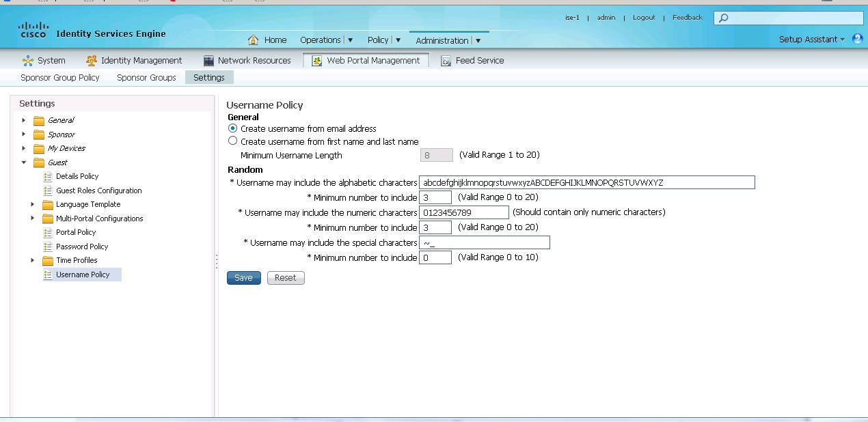Click the System tab icon
Image resolution: width=868 pixels, height=422 pixels.
[28, 60]
